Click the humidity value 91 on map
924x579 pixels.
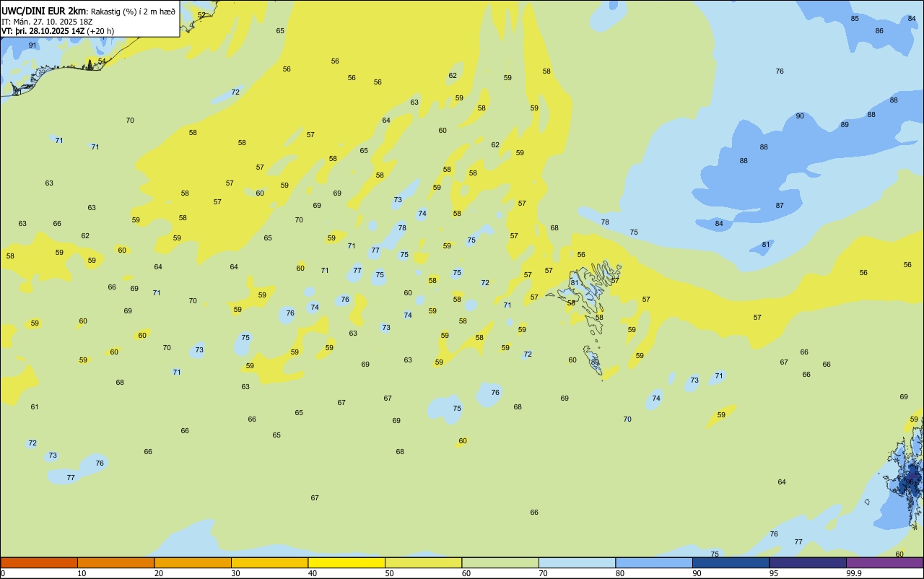[x=32, y=45]
